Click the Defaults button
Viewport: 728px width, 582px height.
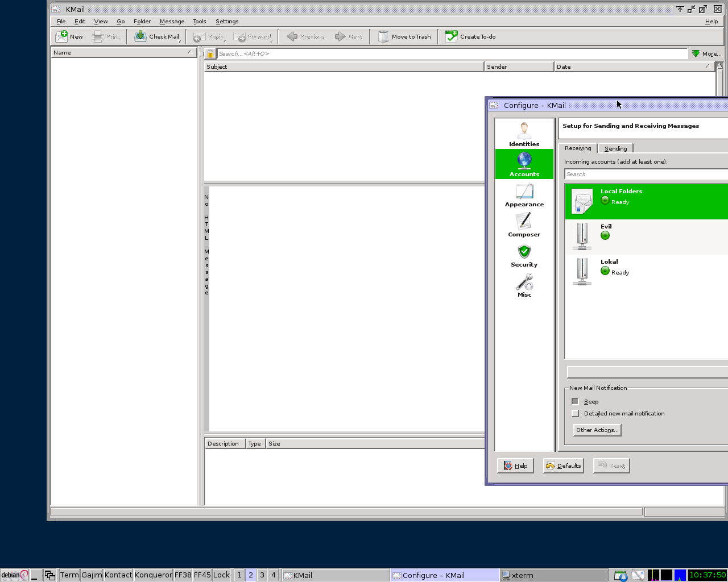coord(563,465)
